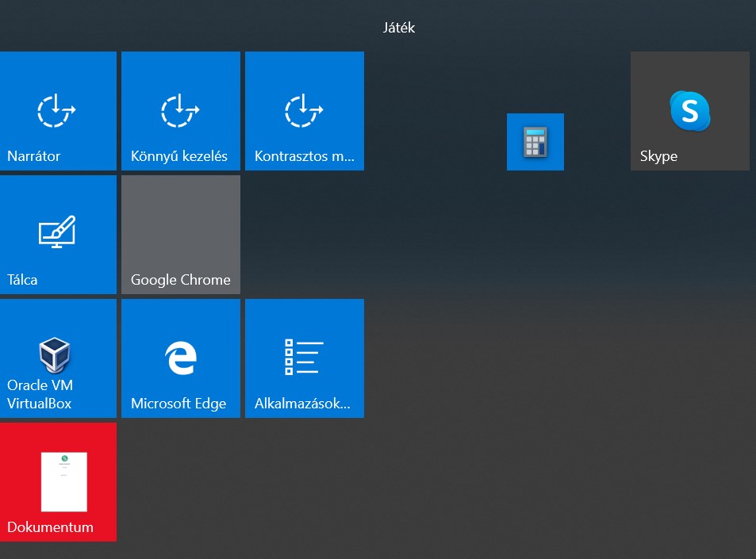Click the "Microsoft Edge" tile label

[178, 404]
